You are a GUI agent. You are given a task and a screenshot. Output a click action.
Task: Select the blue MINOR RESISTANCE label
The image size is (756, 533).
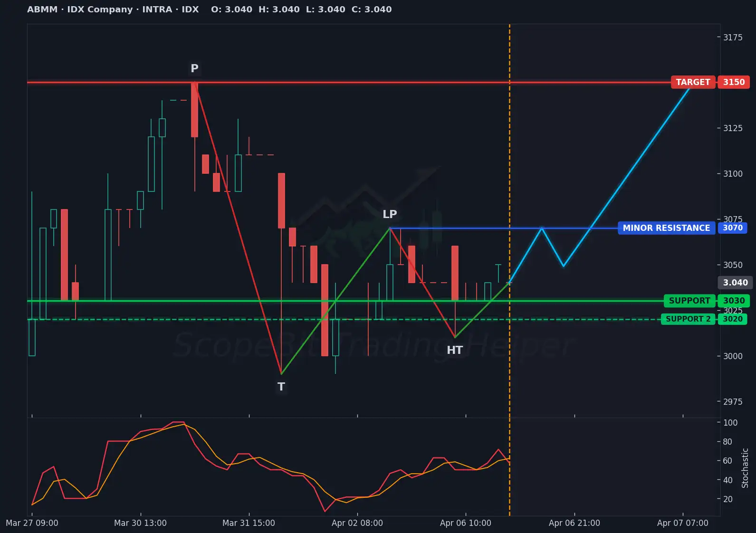click(666, 228)
